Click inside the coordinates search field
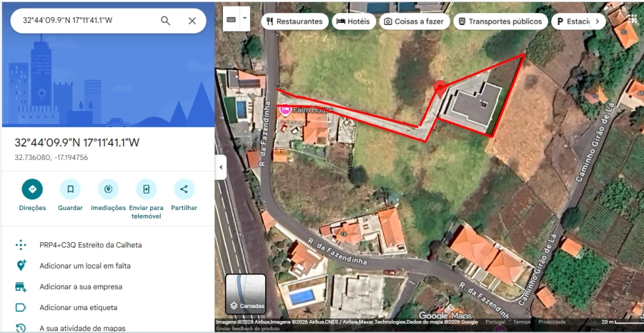Viewport: 644px width, 333px height. coord(88,20)
